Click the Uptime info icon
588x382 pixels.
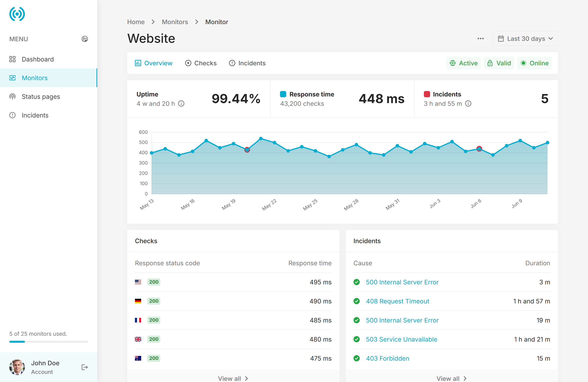point(181,103)
